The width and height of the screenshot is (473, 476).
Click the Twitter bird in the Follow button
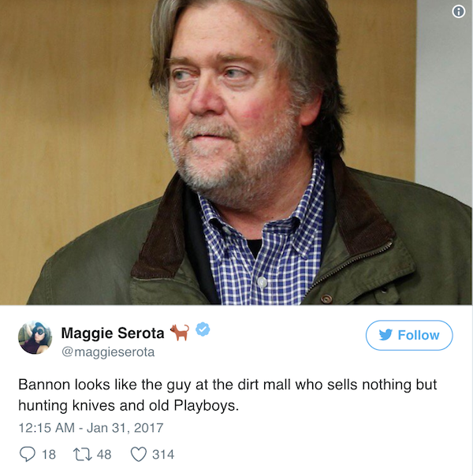(385, 335)
